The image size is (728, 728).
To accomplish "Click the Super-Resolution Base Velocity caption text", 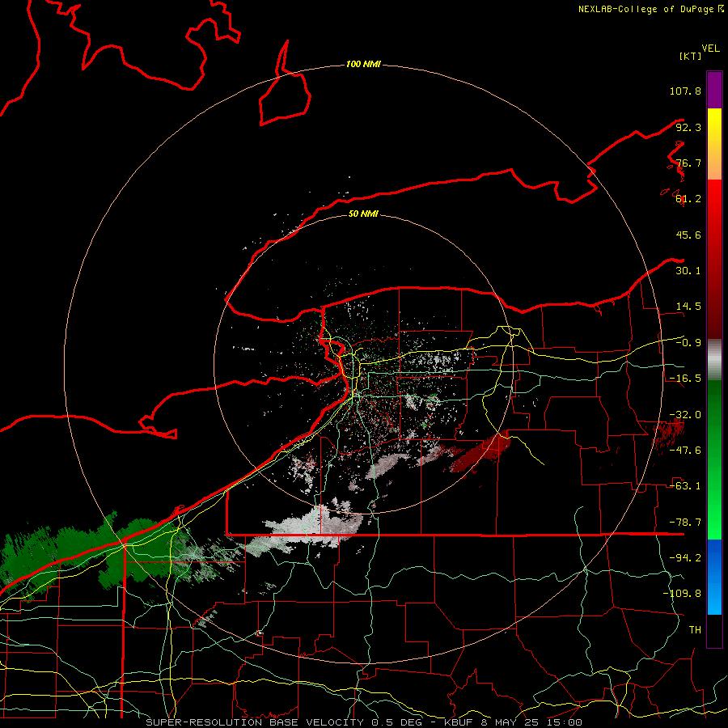I will pos(364,722).
